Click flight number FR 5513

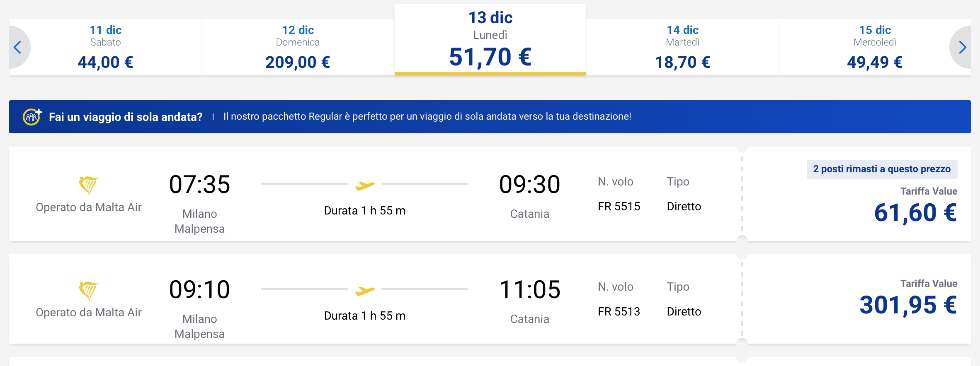click(x=619, y=311)
